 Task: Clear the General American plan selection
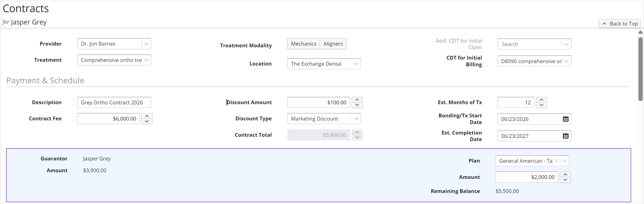556,161
